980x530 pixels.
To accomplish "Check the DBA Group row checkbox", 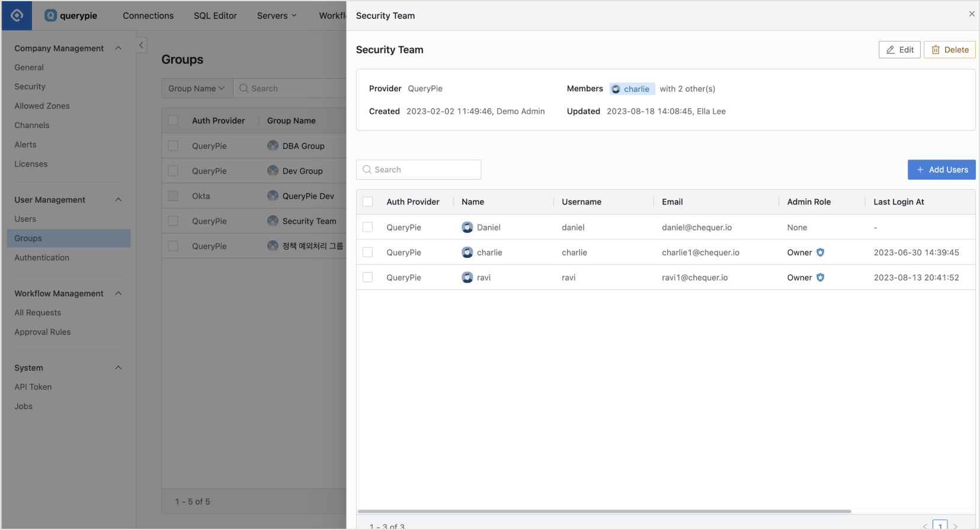I will click(x=173, y=146).
